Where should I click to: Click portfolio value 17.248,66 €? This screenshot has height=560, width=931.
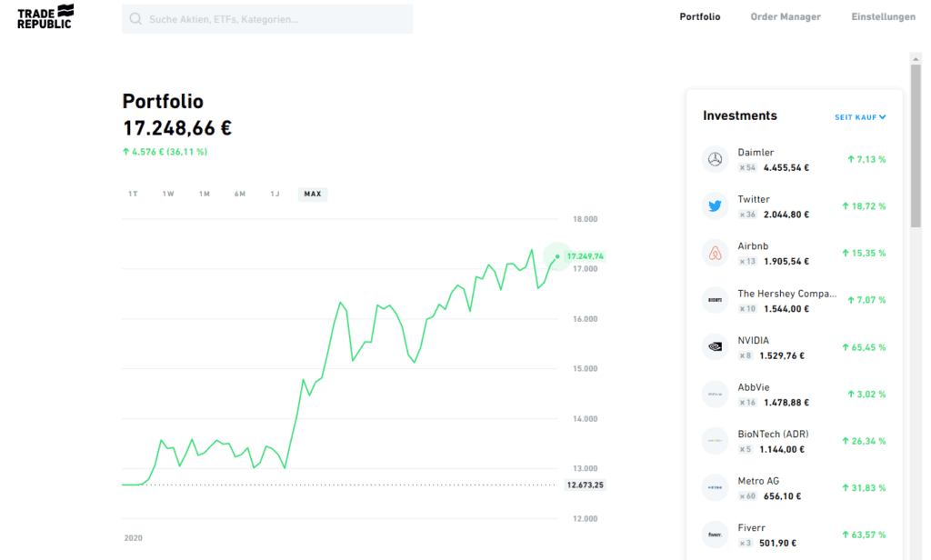177,128
